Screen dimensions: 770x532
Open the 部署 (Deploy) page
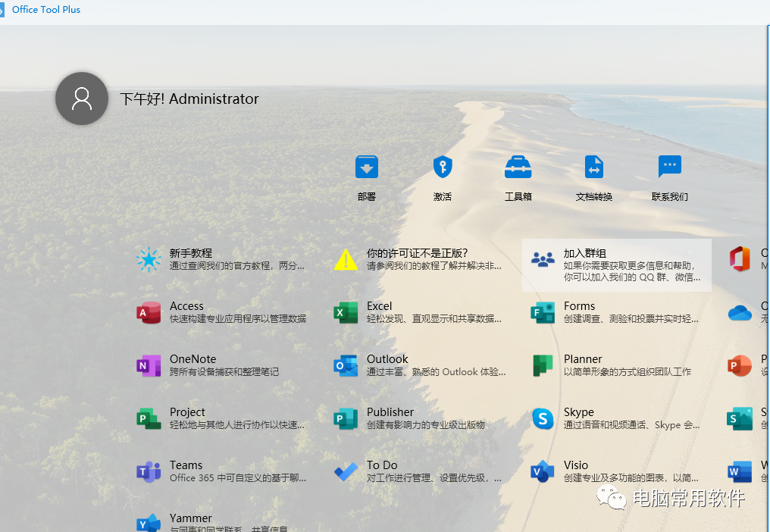(x=366, y=178)
